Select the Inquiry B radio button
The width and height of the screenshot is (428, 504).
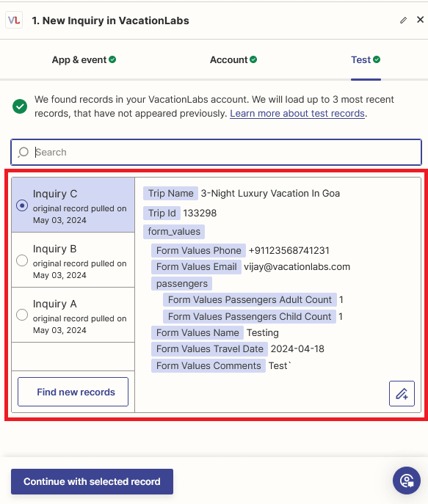(22, 260)
